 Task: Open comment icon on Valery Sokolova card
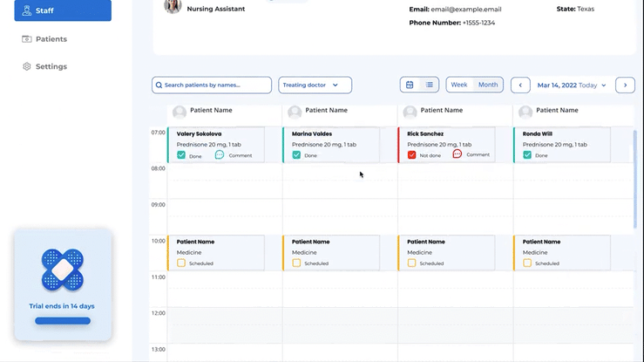[x=220, y=154]
